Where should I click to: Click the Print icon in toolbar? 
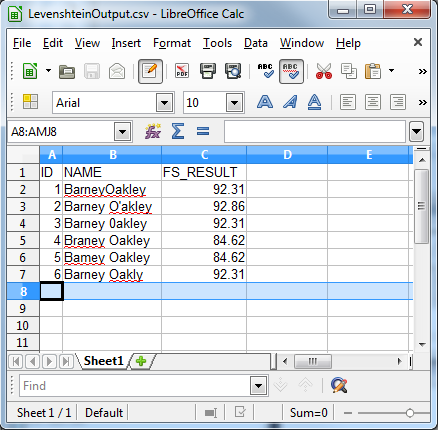[207, 71]
